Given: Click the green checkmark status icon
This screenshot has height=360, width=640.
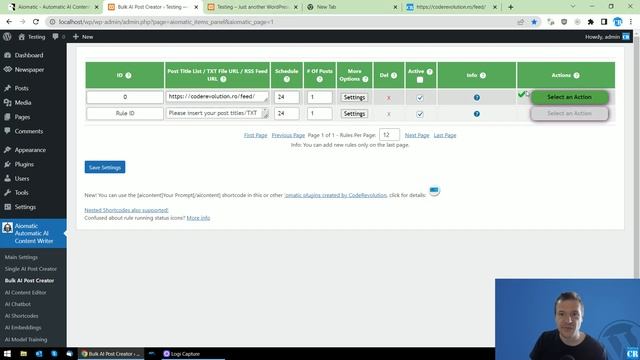Looking at the screenshot, I should 521,94.
